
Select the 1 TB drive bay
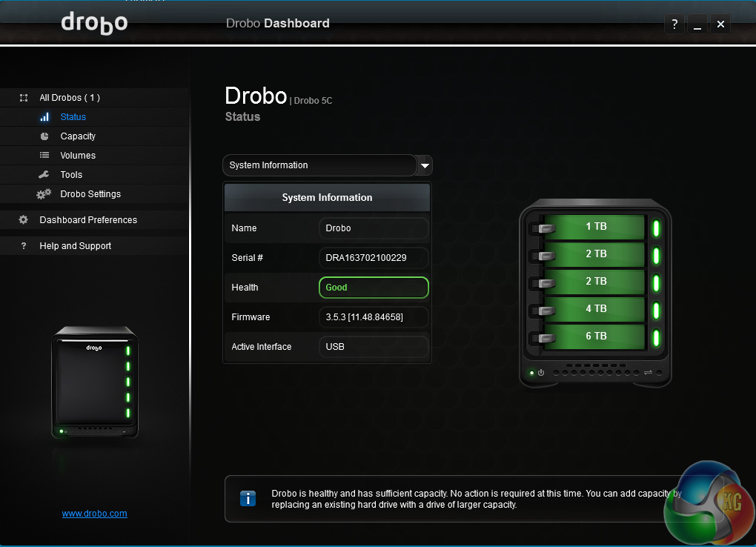pyautogui.click(x=596, y=227)
